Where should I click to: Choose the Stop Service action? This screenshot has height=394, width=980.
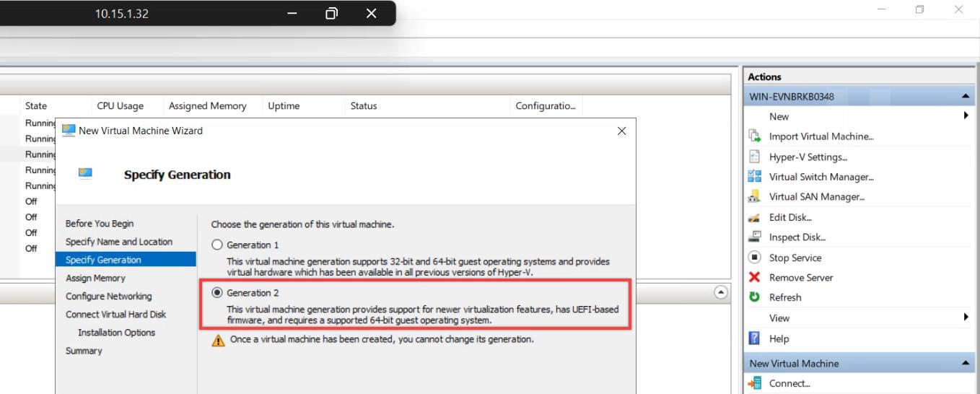pyautogui.click(x=795, y=258)
